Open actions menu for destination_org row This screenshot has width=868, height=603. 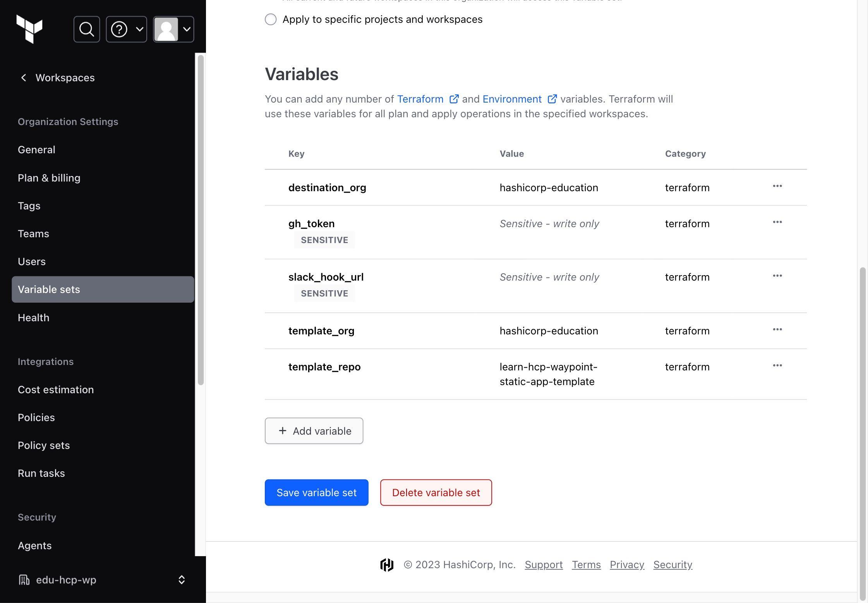coord(777,186)
